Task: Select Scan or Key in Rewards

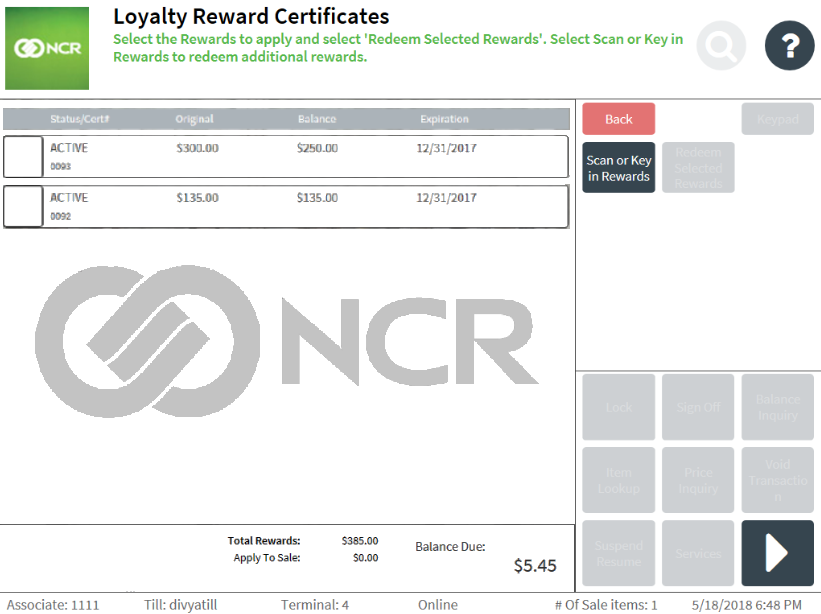Action: point(618,168)
